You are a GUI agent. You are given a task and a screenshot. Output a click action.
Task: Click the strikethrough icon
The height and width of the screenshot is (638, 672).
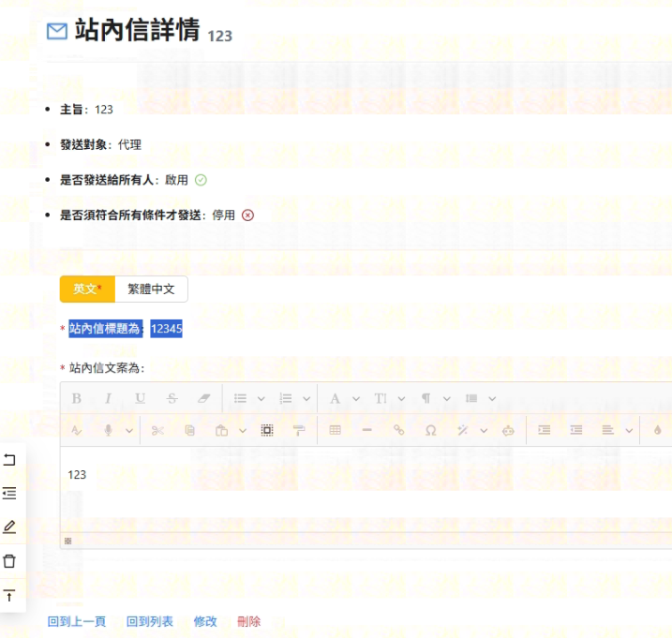pyautogui.click(x=172, y=398)
